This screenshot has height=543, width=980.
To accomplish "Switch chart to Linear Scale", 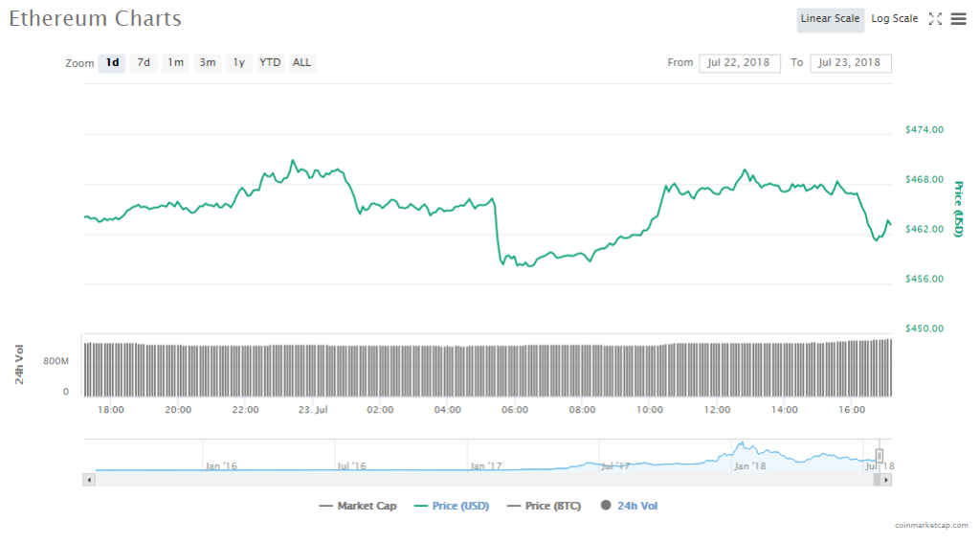I will coord(830,19).
